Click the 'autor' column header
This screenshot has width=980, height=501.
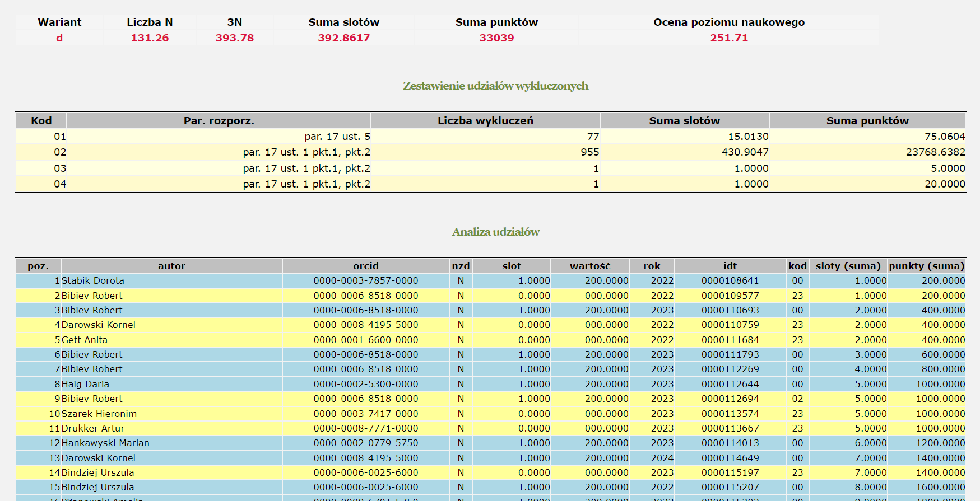[x=171, y=266]
